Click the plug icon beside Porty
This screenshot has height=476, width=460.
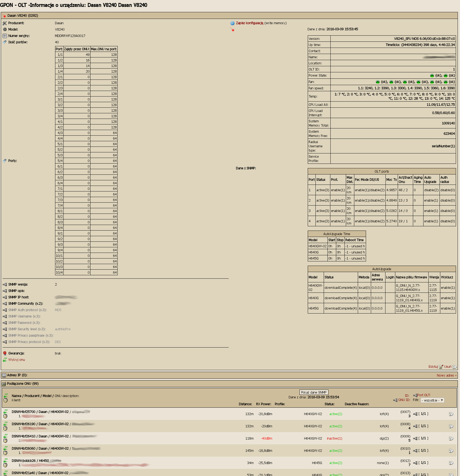(x=5, y=161)
